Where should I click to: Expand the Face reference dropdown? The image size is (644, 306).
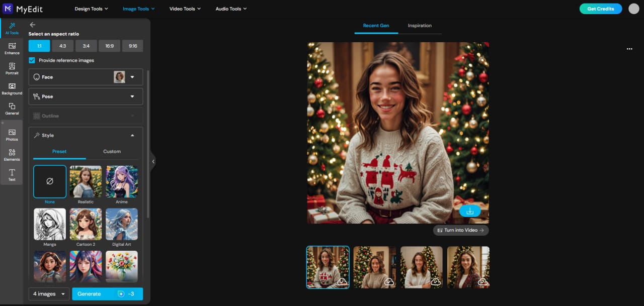(x=132, y=77)
